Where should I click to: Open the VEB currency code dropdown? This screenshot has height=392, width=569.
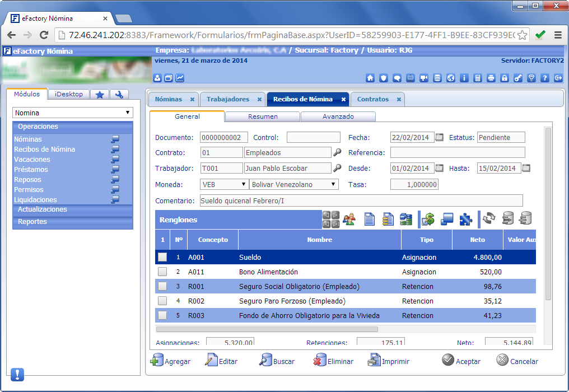[x=224, y=184]
